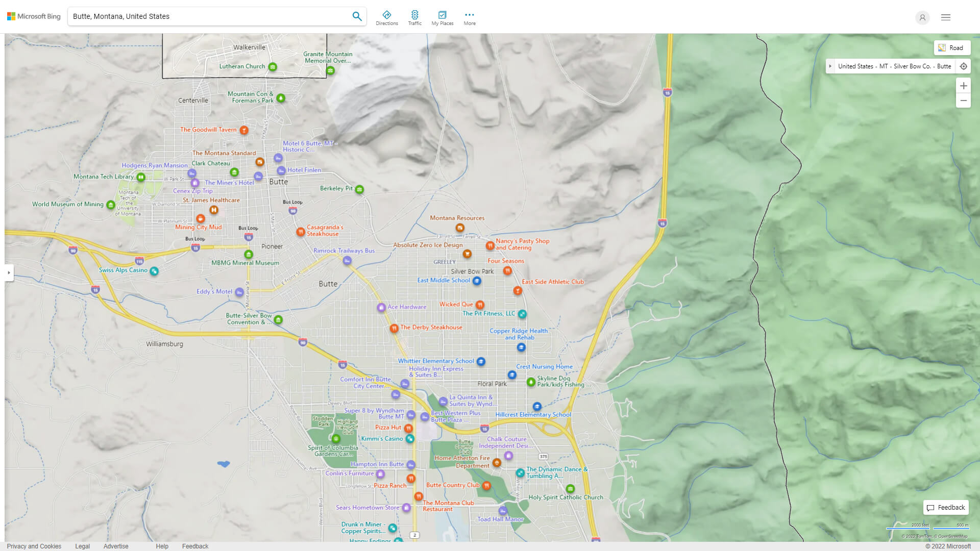Open Privacy and Cookies link
The height and width of the screenshot is (551, 980).
pyautogui.click(x=34, y=546)
